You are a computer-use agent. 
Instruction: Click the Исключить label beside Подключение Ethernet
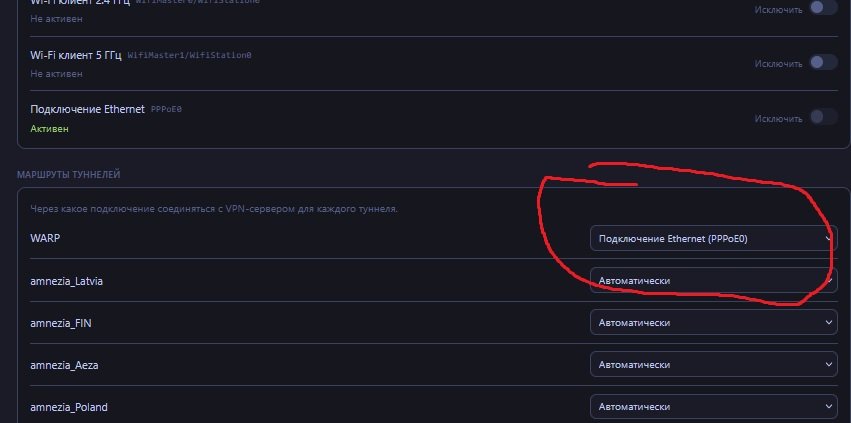pyautogui.click(x=778, y=118)
